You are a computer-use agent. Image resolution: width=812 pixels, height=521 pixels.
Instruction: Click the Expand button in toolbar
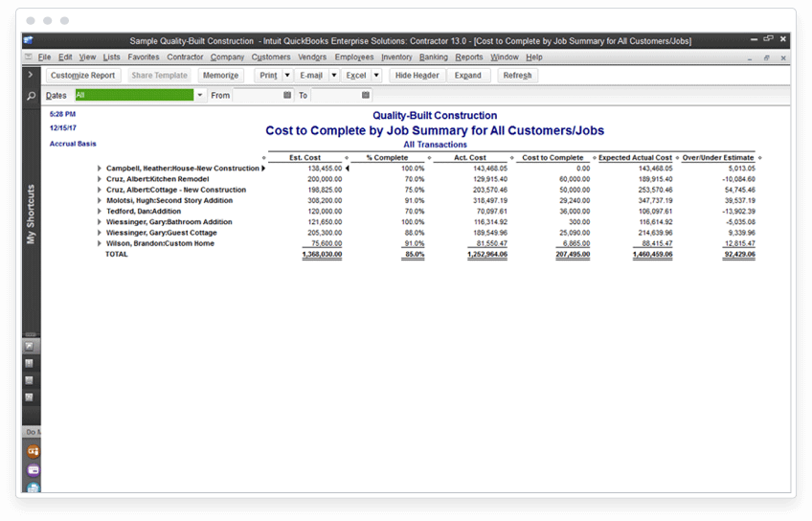(x=467, y=75)
